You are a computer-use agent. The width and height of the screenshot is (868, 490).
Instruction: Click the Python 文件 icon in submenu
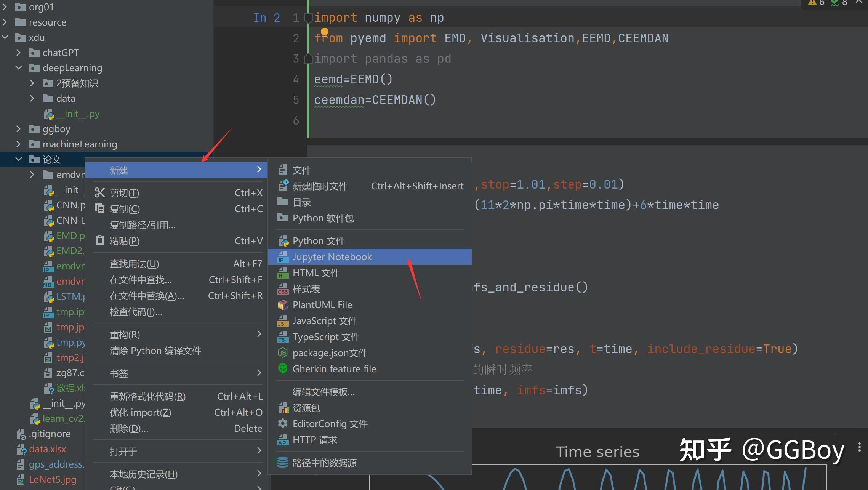[283, 241]
